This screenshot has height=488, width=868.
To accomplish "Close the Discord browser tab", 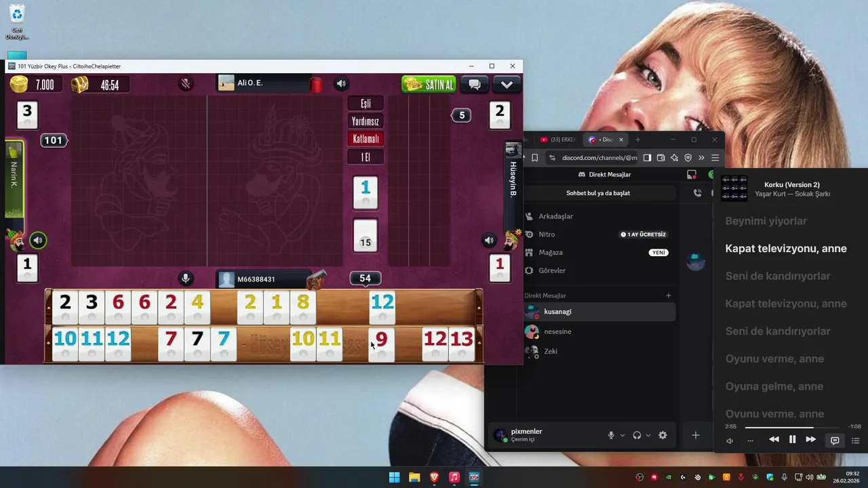I will [x=620, y=140].
